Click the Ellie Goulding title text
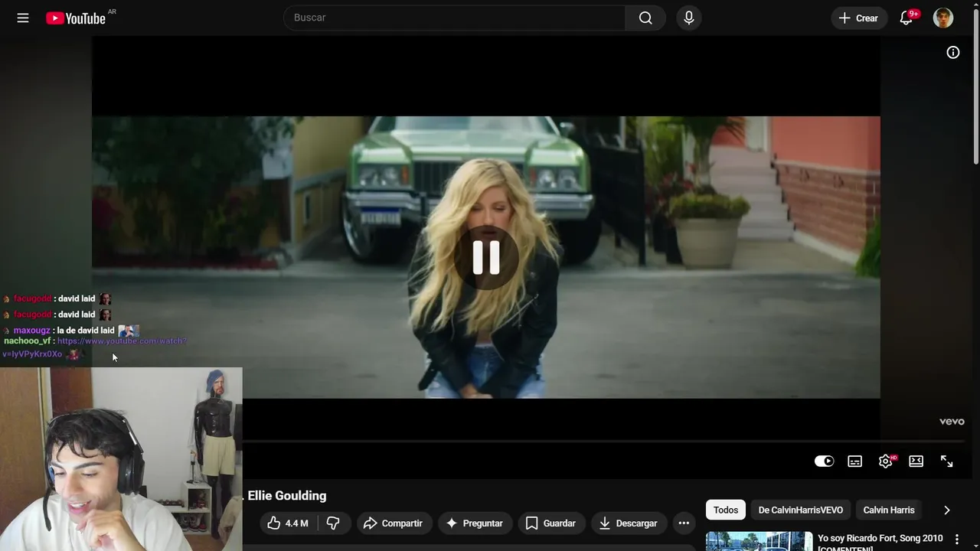 (x=287, y=496)
